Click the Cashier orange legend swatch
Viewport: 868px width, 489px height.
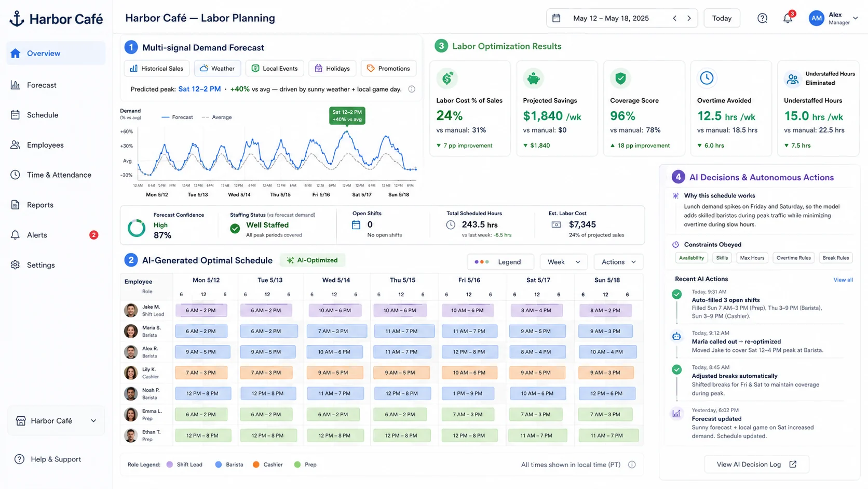pos(256,465)
